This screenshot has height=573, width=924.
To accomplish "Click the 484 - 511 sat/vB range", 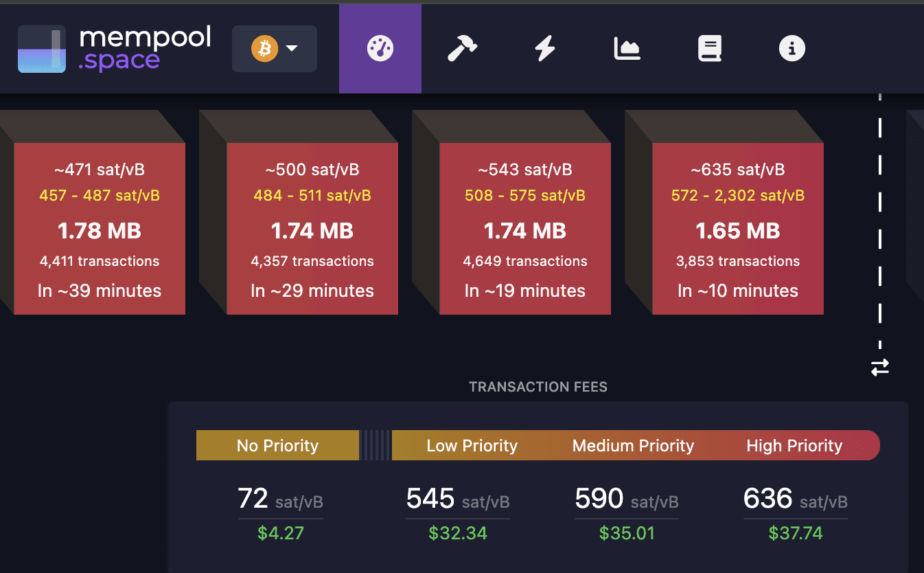I will (x=312, y=196).
